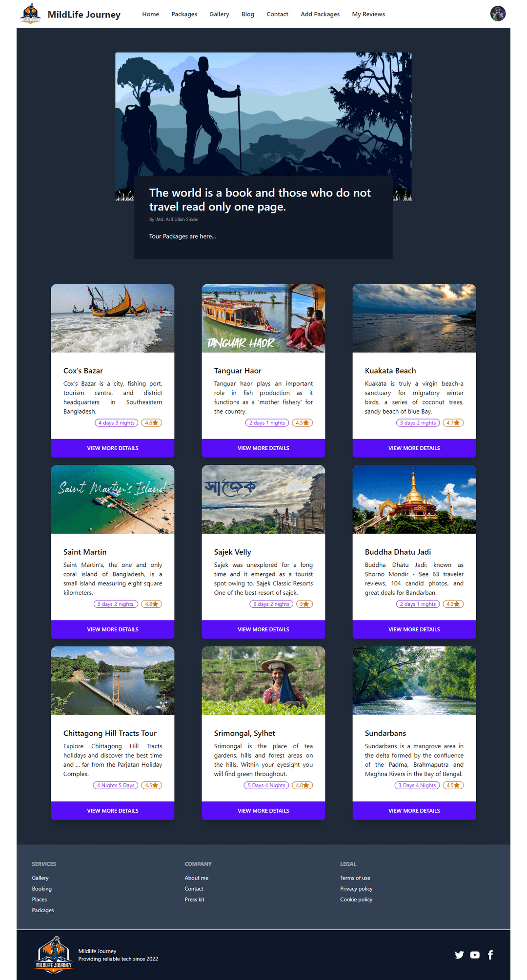View more details for Saint Martin
The height and width of the screenshot is (980, 527).
113,629
